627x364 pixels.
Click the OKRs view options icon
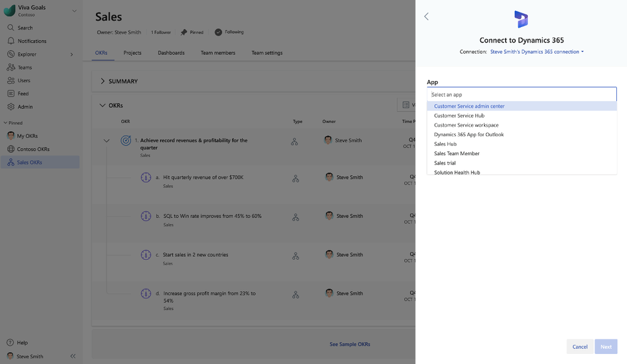pos(406,105)
